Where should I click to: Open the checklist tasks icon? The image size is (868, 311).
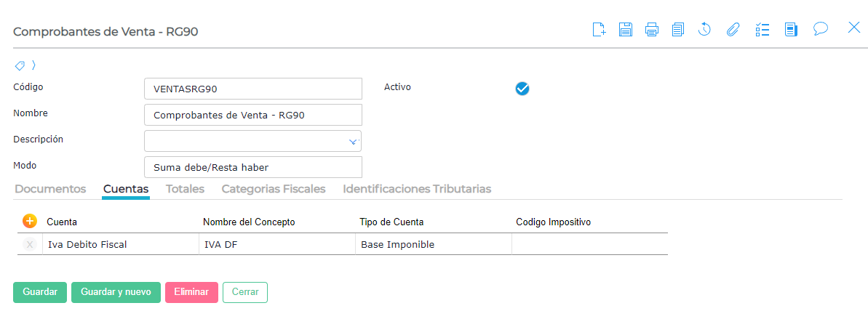tap(762, 29)
